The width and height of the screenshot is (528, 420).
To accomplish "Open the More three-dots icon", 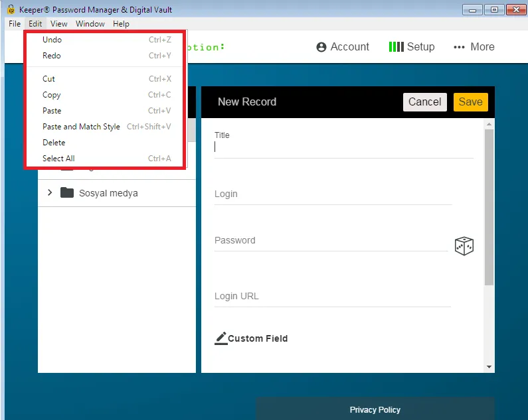I will pyautogui.click(x=459, y=47).
